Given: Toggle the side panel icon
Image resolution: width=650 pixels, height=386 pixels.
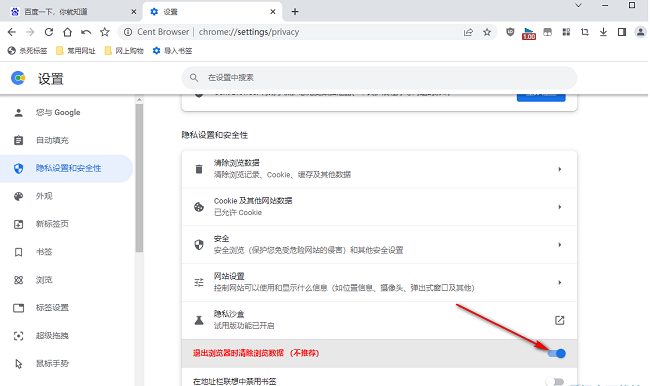Looking at the screenshot, I should [622, 32].
